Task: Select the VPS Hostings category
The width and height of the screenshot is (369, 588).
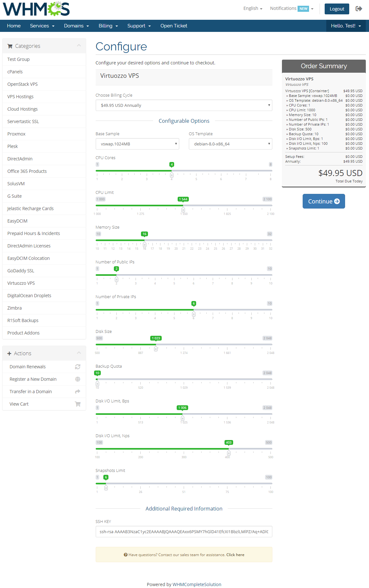Action: (x=44, y=97)
